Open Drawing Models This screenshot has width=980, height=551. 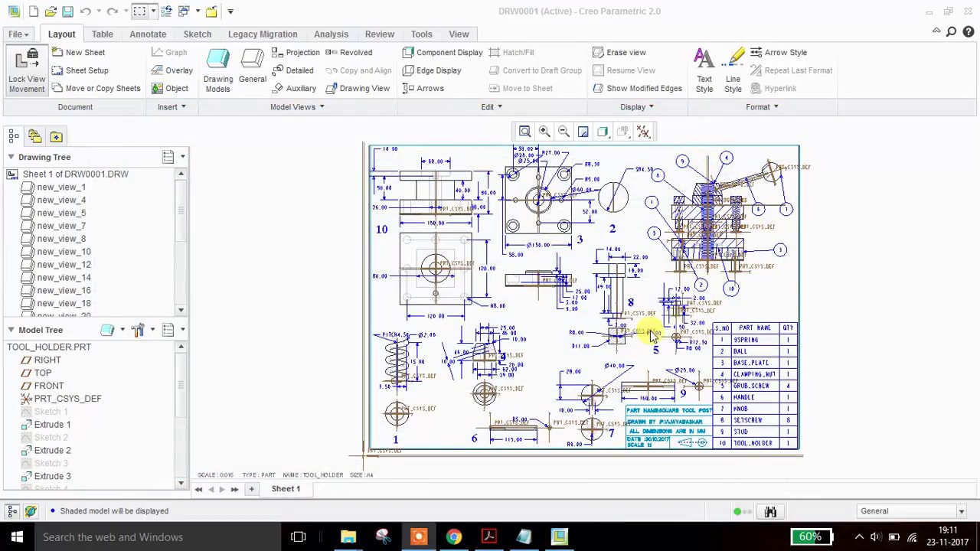pyautogui.click(x=218, y=70)
